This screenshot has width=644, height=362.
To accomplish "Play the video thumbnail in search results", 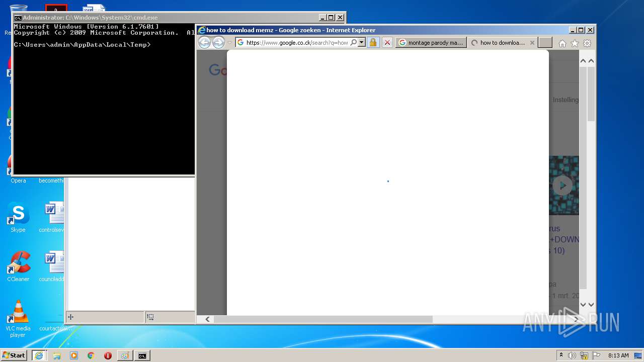I will point(562,186).
